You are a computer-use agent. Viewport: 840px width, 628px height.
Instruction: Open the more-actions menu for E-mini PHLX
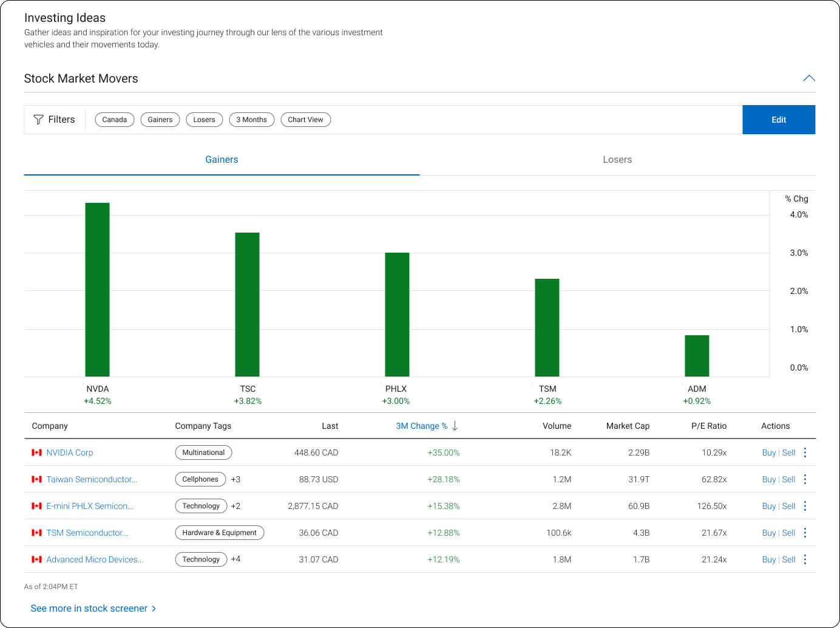click(805, 506)
